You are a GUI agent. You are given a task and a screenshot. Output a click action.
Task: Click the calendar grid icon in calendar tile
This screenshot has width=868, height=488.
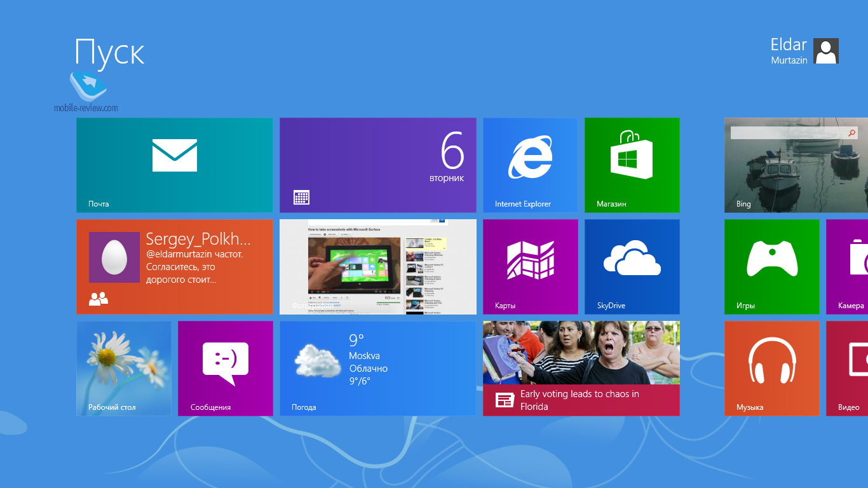pos(302,197)
